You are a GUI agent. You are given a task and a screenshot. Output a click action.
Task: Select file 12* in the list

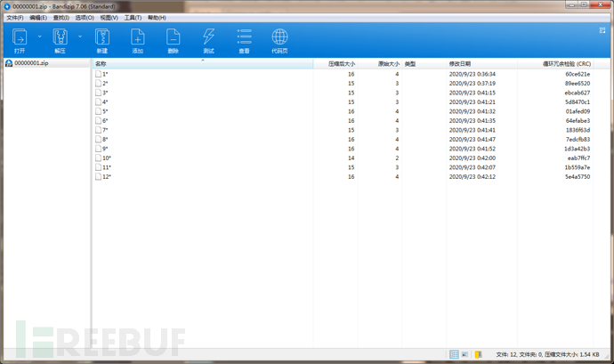point(107,177)
